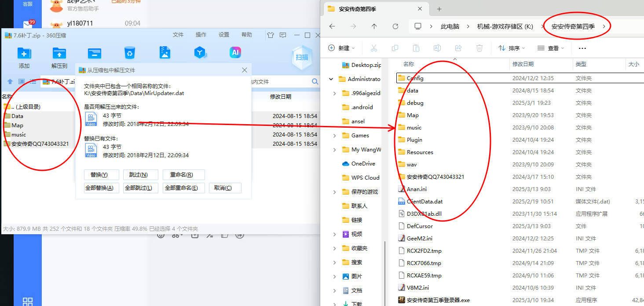644x306 pixels.
Task: Click the 修改日期 column header in Explorer
Action: [523, 64]
